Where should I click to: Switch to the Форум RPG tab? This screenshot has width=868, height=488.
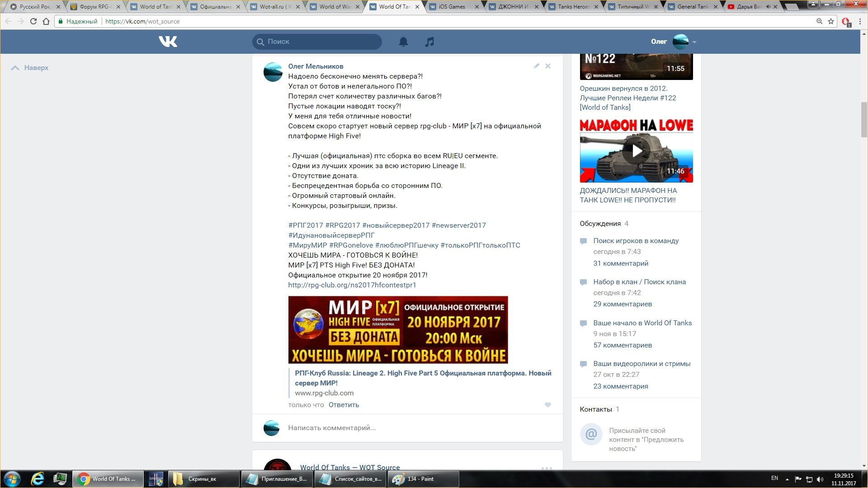click(95, 7)
